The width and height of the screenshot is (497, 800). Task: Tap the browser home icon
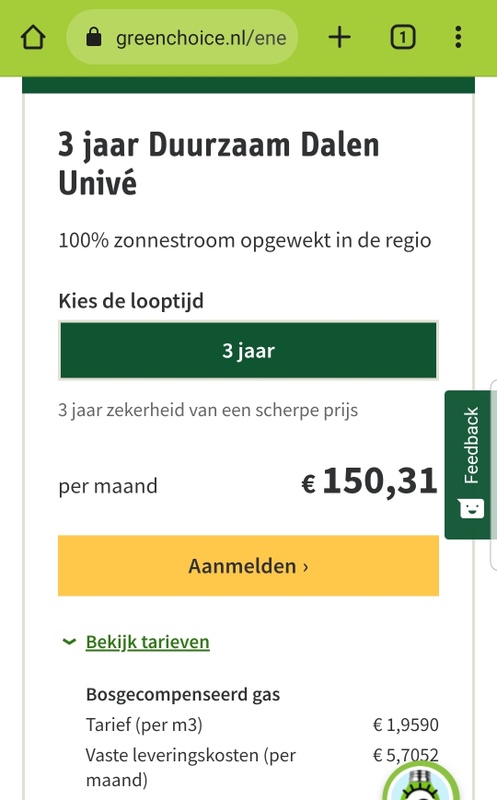pyautogui.click(x=33, y=37)
